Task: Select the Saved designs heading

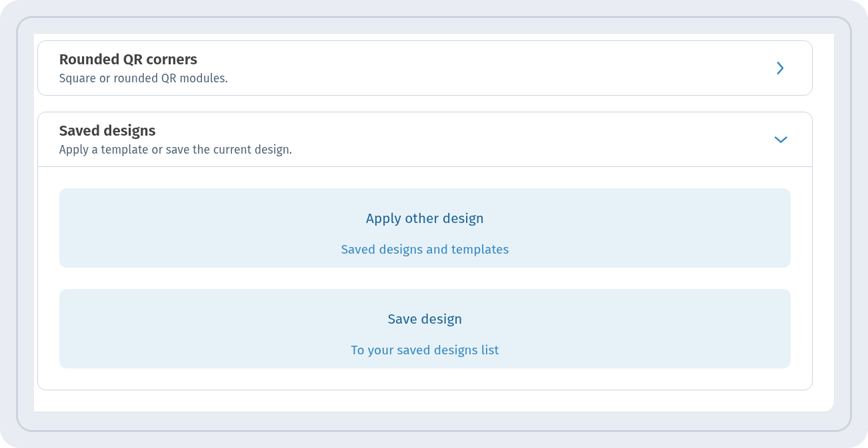Action: point(107,131)
